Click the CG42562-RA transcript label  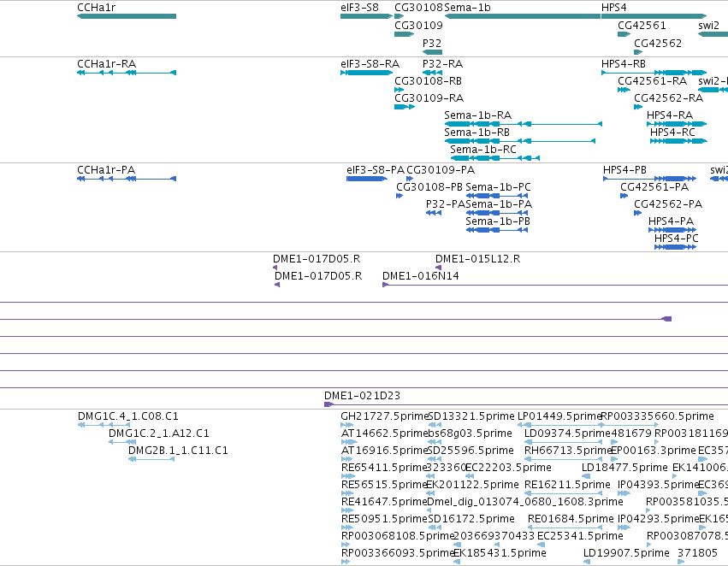pyautogui.click(x=669, y=97)
